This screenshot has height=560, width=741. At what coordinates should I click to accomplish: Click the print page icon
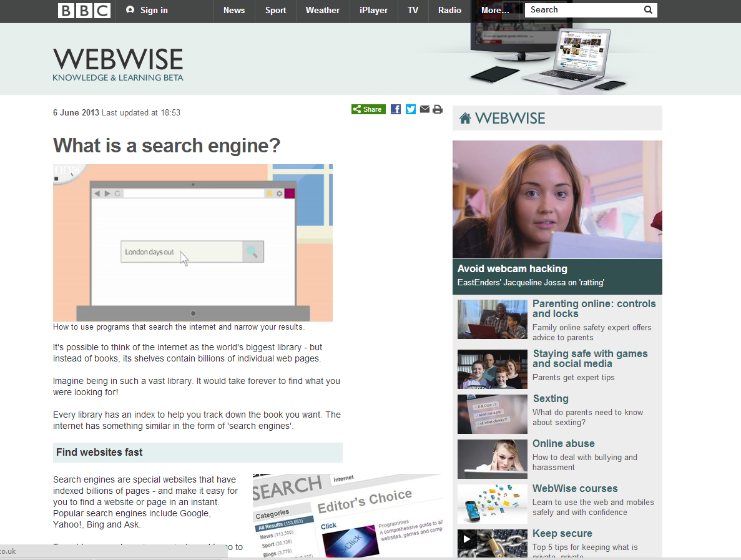coord(438,109)
